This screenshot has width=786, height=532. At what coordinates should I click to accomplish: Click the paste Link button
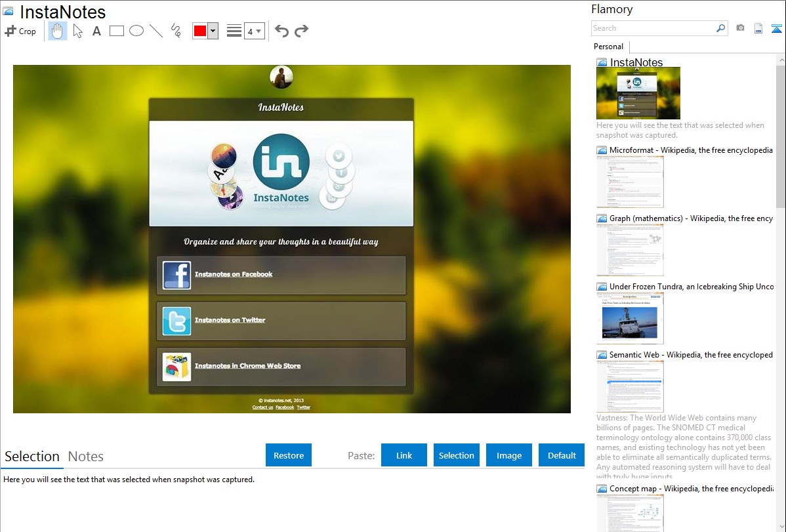[404, 455]
